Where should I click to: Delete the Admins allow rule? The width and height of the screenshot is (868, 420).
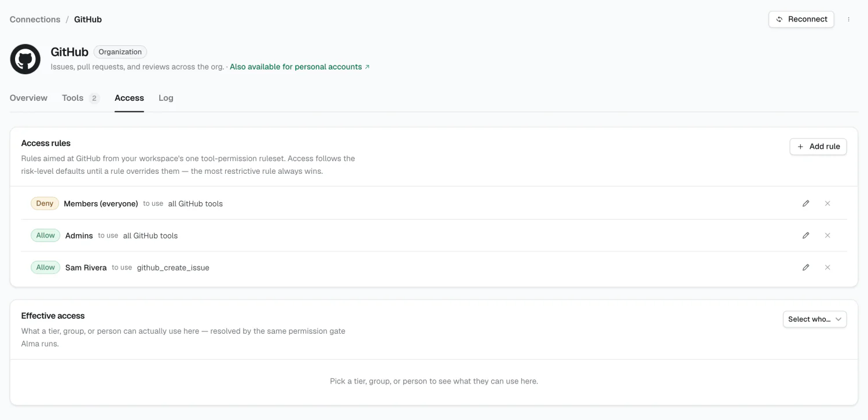point(827,235)
